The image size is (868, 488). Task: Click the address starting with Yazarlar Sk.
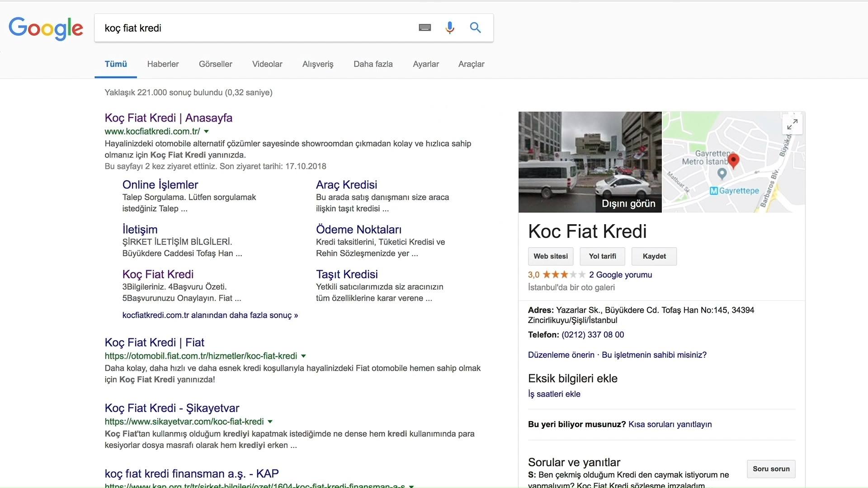(x=641, y=315)
